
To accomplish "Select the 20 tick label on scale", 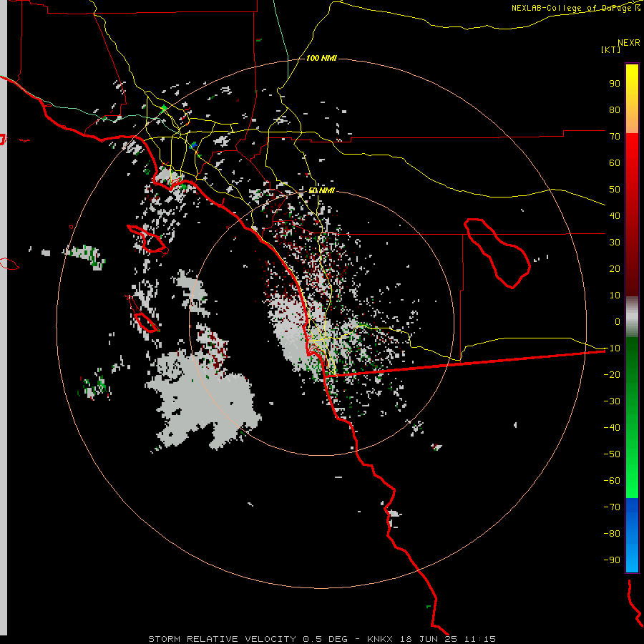I will pos(615,268).
